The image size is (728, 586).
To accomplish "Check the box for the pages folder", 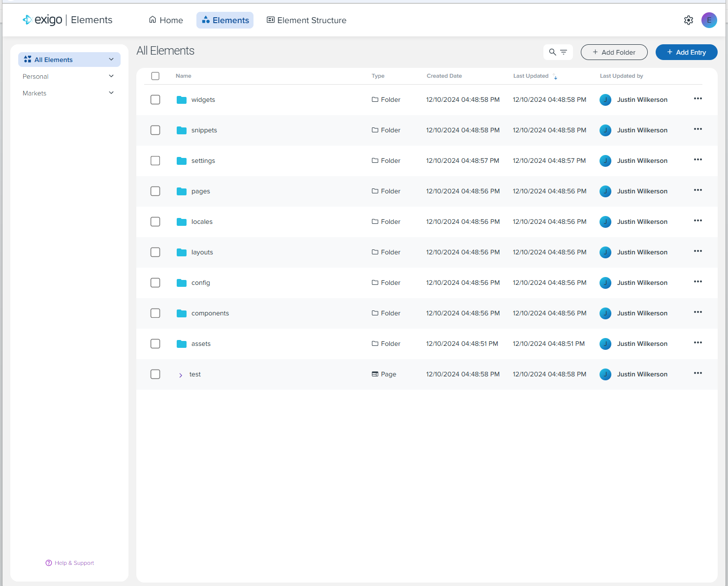I will click(x=156, y=191).
